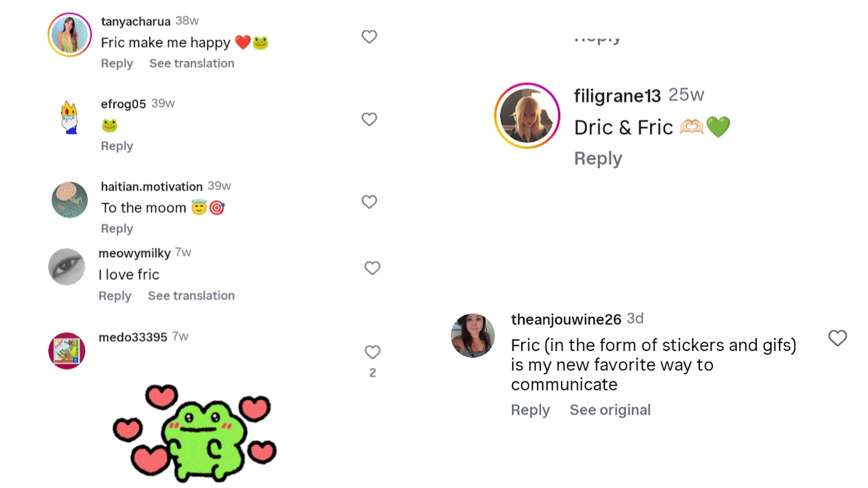View efrog05's profile avatar
The height and width of the screenshot is (488, 868).
coord(69,117)
